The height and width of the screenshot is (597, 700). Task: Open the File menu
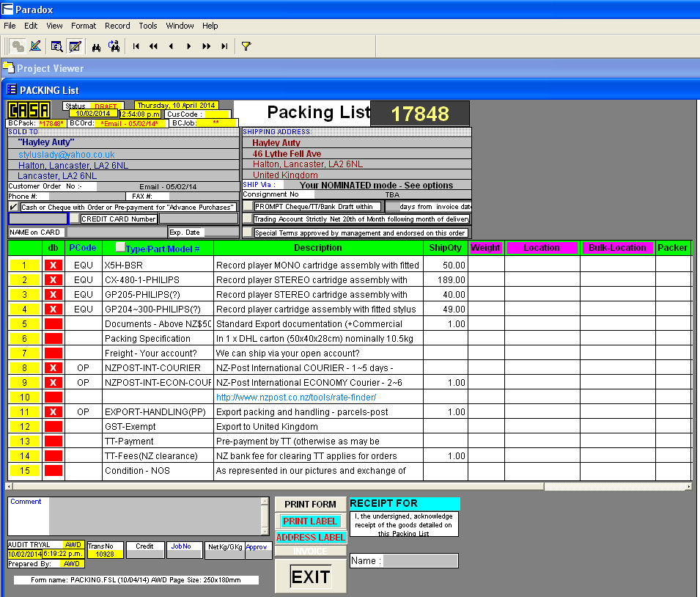pyautogui.click(x=10, y=26)
